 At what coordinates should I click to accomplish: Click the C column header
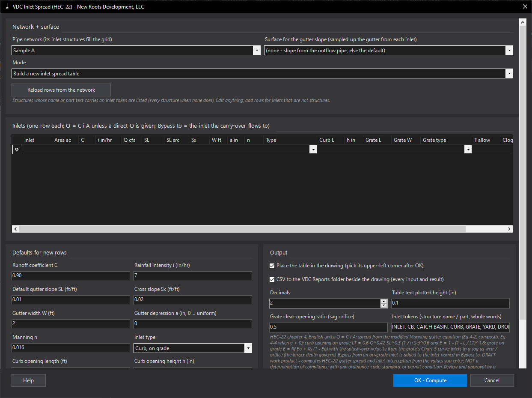coord(87,140)
